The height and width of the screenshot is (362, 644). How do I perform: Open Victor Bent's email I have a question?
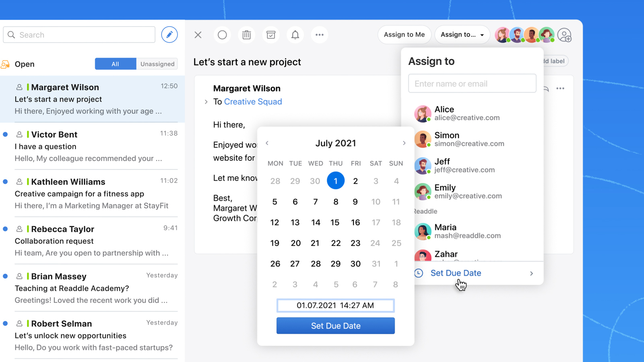coord(93,146)
